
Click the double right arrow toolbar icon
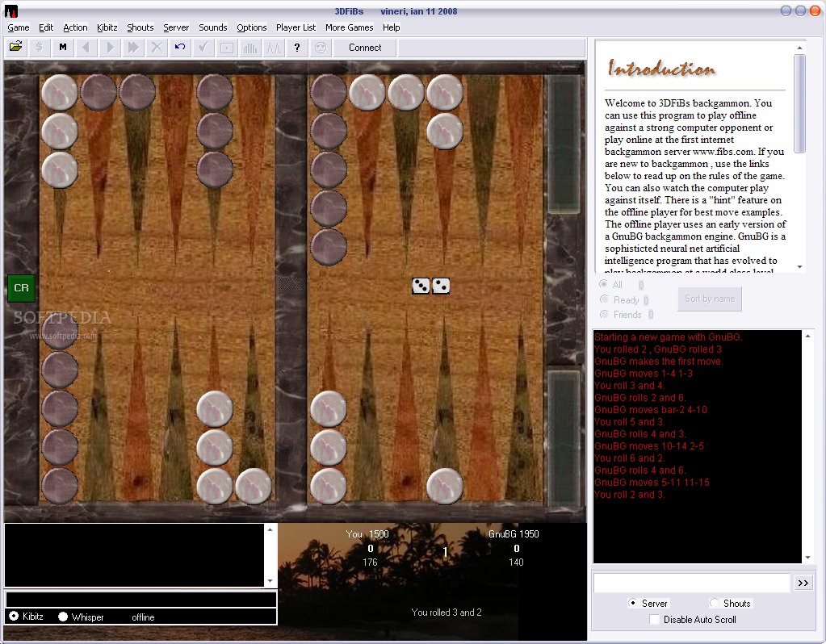pyautogui.click(x=133, y=47)
